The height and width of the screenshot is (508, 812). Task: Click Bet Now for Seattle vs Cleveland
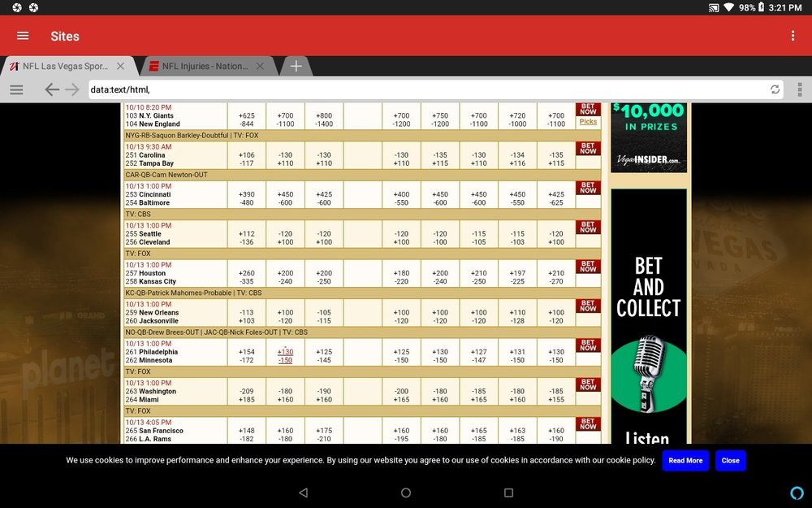pyautogui.click(x=588, y=227)
